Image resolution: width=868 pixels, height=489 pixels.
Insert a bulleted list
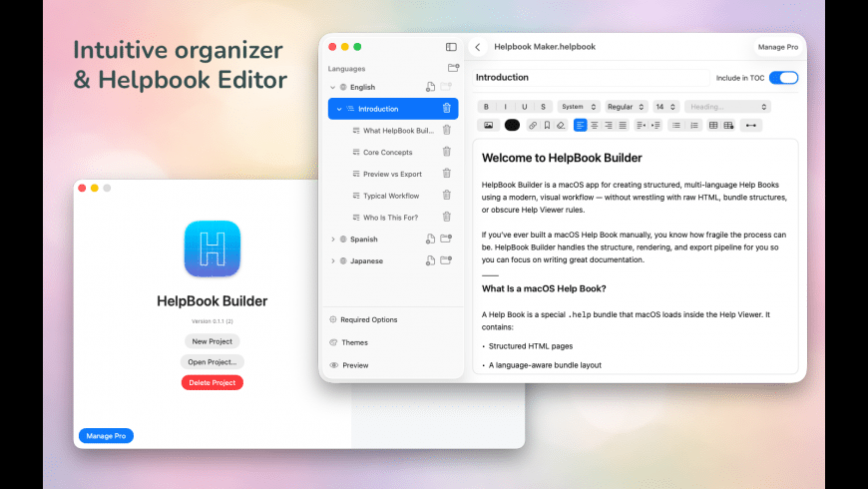coord(676,125)
